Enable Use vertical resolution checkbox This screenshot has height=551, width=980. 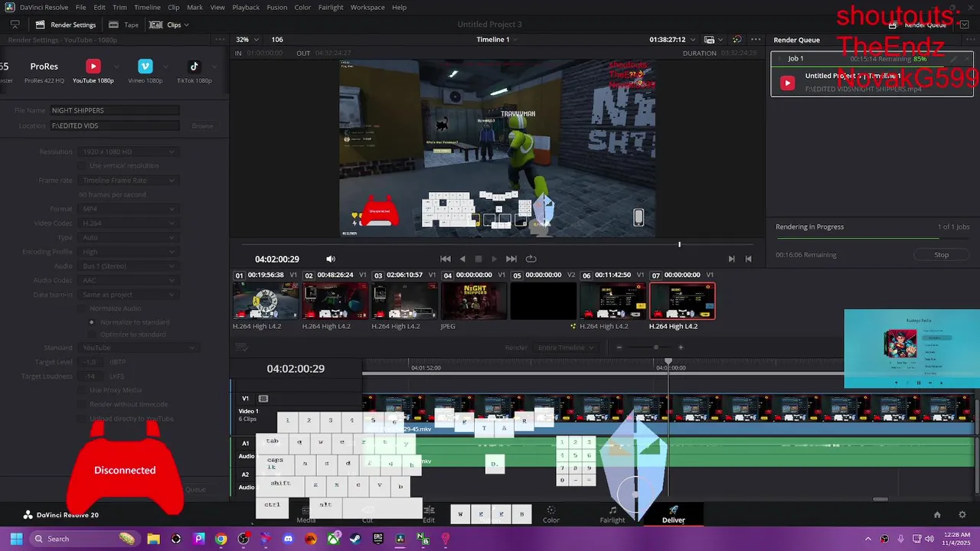pyautogui.click(x=82, y=165)
